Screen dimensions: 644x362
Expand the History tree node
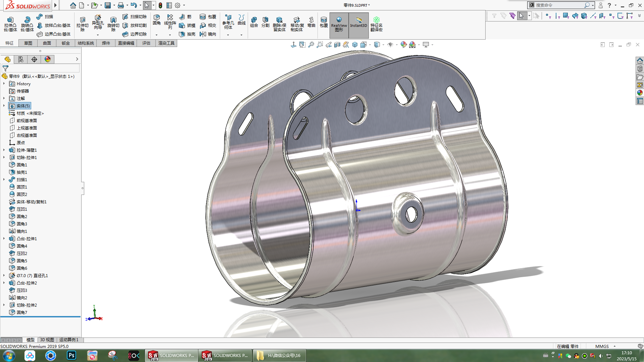(x=4, y=84)
